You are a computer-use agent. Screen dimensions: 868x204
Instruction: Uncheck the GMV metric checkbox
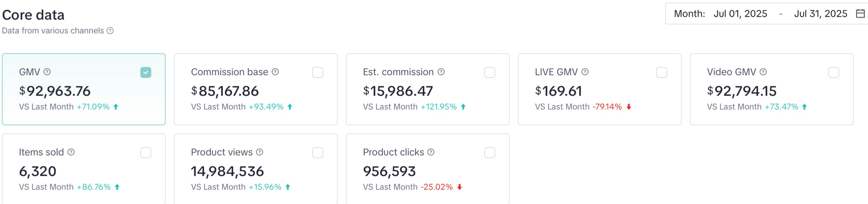pyautogui.click(x=145, y=72)
